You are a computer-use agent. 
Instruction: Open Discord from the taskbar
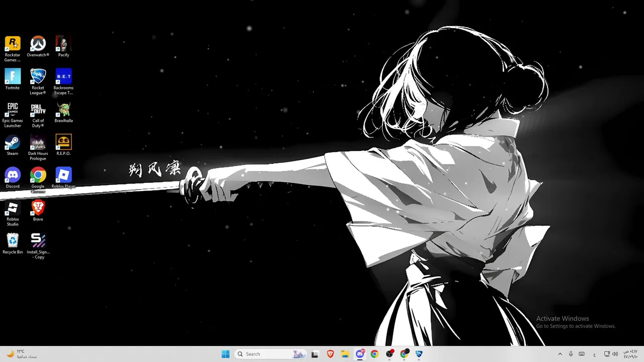click(x=360, y=354)
